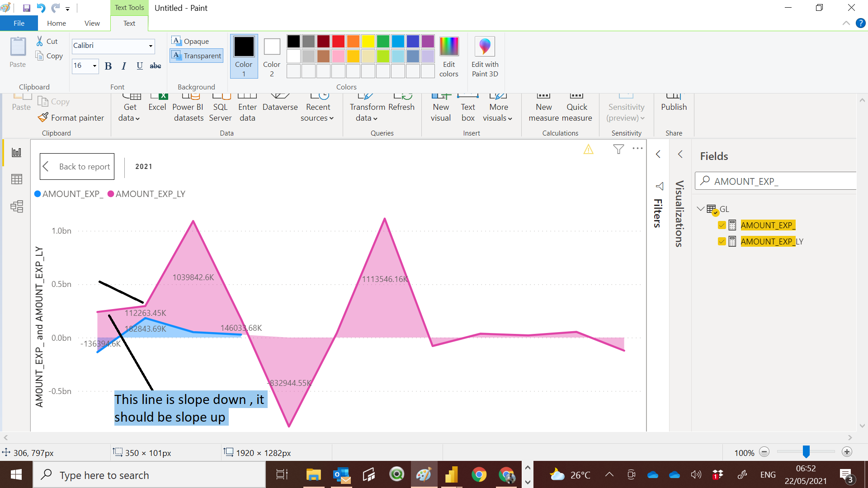Screen dimensions: 868x488
Task: Apply Strikethrough to text
Action: click(156, 66)
